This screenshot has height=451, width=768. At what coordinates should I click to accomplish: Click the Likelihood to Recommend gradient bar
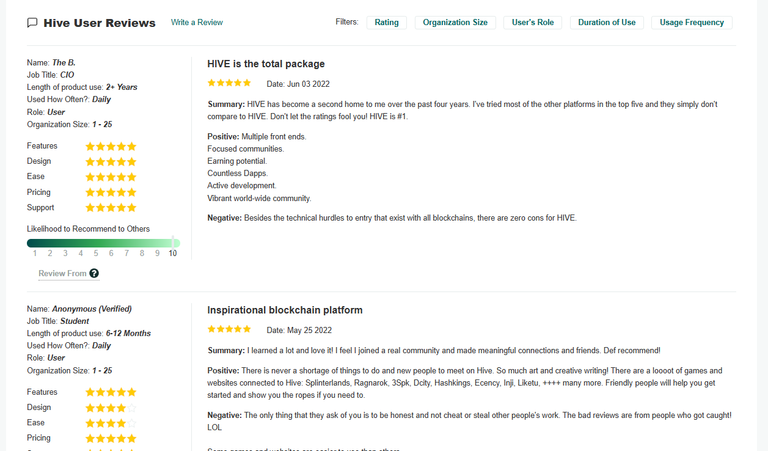(103, 243)
